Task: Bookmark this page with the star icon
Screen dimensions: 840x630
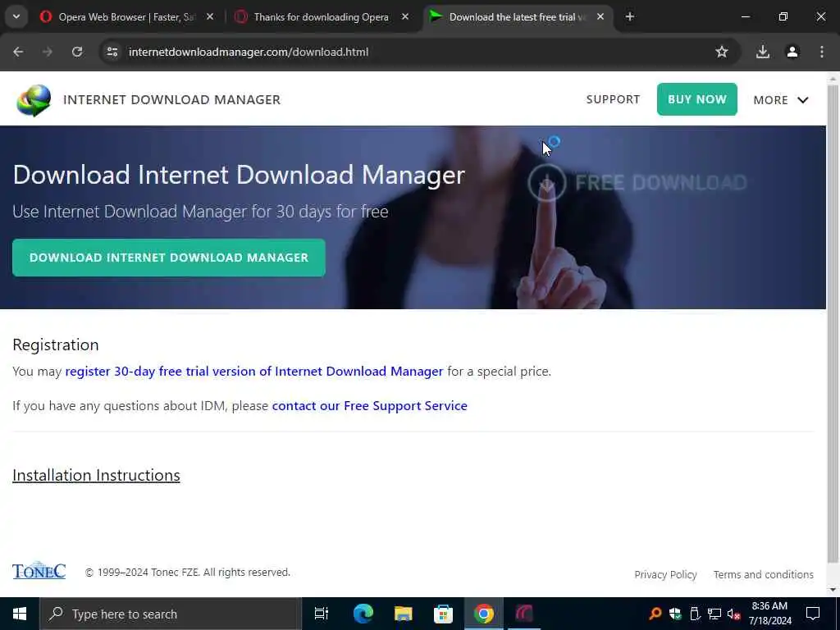Action: click(722, 52)
